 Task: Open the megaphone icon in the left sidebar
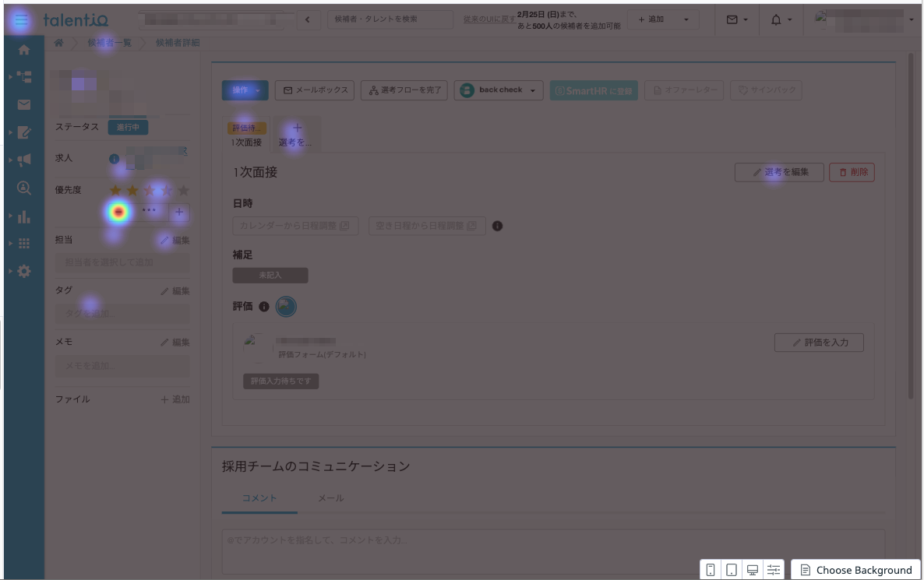point(24,160)
